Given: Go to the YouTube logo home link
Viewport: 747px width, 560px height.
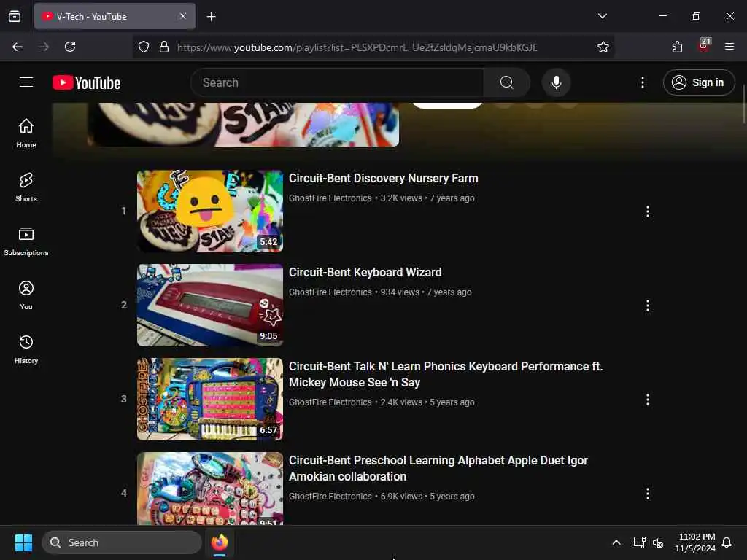Looking at the screenshot, I should click(86, 82).
